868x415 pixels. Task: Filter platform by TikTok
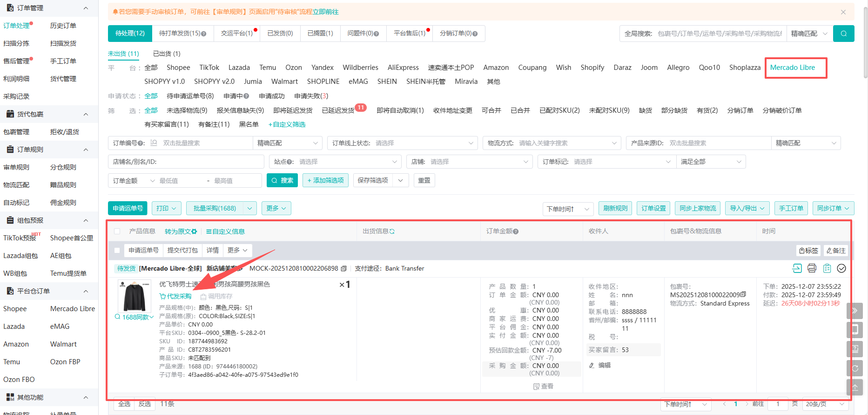click(209, 68)
